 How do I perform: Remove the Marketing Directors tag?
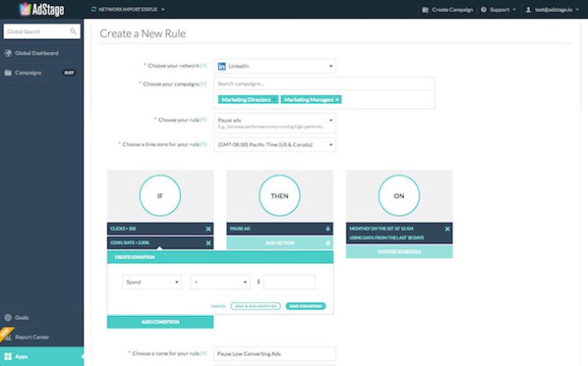coord(274,100)
